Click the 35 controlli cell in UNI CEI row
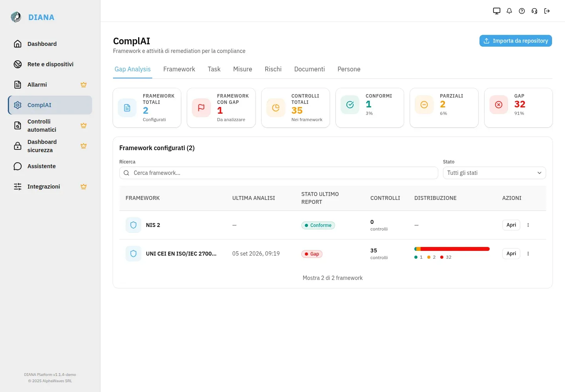The height and width of the screenshot is (392, 565). [379, 254]
